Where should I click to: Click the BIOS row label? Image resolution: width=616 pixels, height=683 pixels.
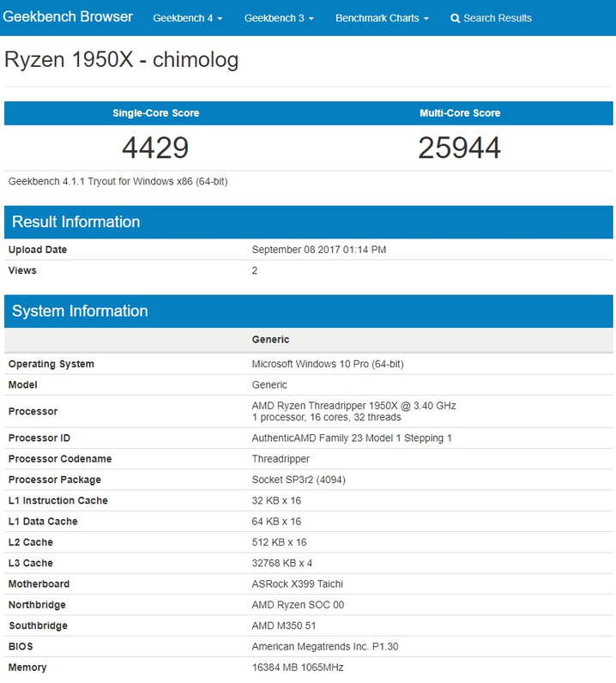click(21, 647)
